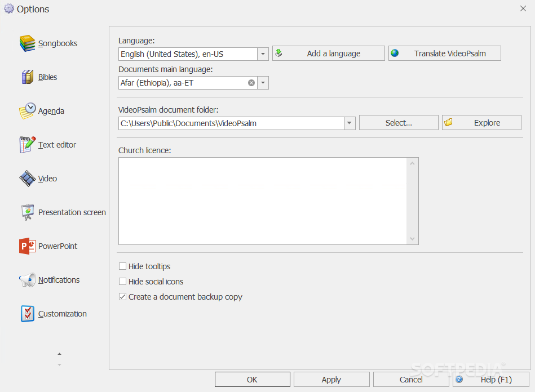Image resolution: width=535 pixels, height=392 pixels.
Task: Uncheck Create a document backup copy
Action: point(122,297)
